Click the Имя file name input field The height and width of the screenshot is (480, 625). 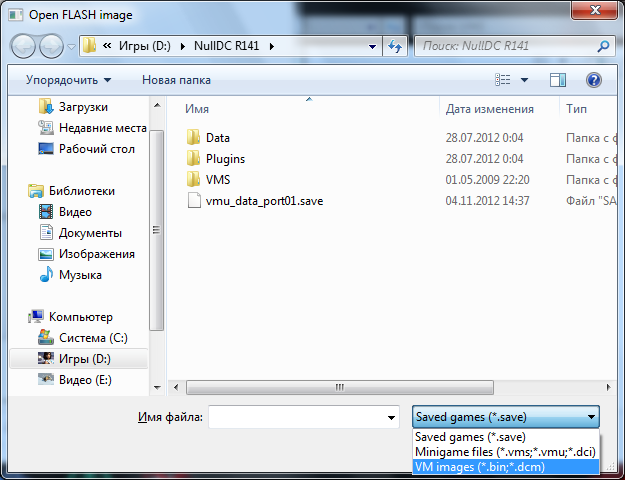coord(305,417)
